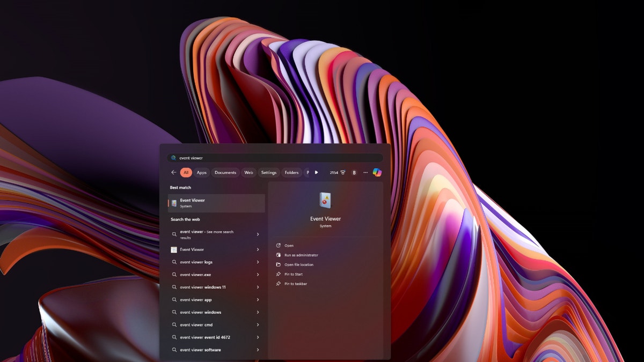The width and height of the screenshot is (644, 362).
Task: Select the All filter tab
Action: click(x=186, y=173)
